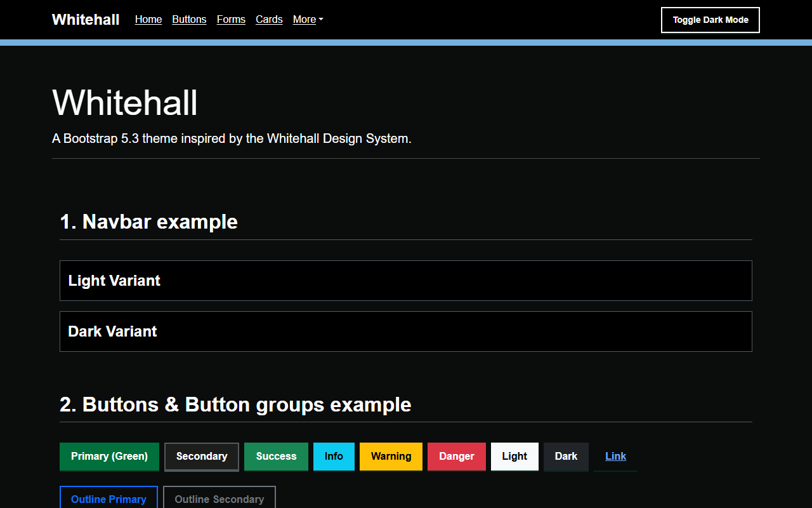
Task: Click the yellow Warning button
Action: [x=391, y=457]
